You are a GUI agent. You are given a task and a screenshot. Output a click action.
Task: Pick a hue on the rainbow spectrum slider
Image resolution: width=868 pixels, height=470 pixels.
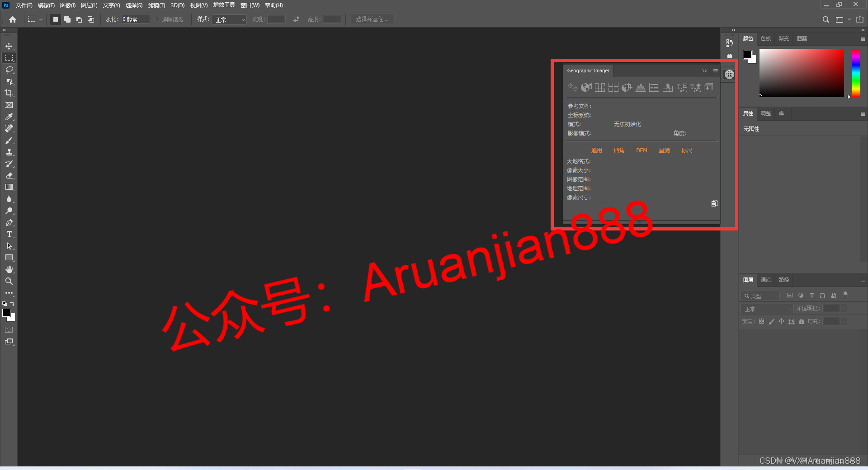click(x=856, y=73)
